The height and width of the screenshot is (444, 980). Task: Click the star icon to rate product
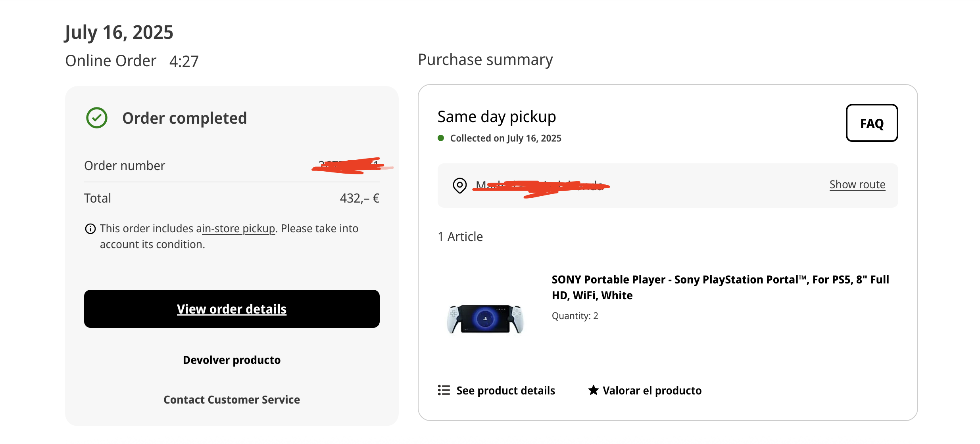click(593, 390)
